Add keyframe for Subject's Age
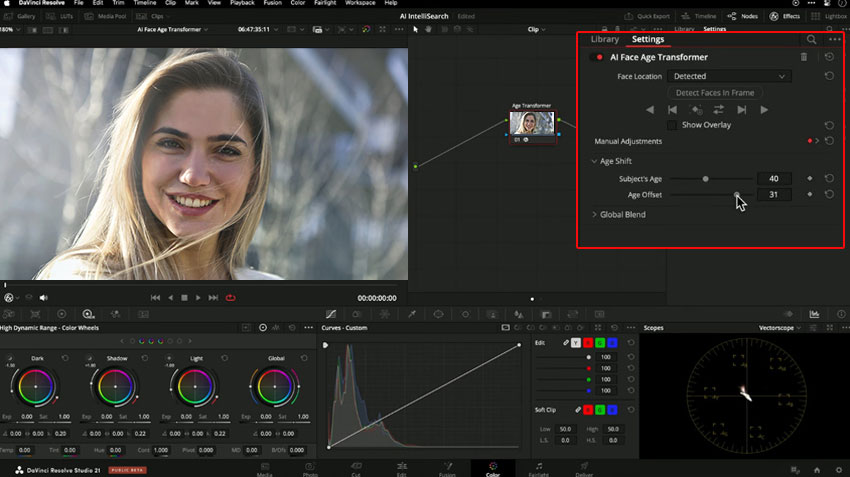850x477 pixels. [810, 178]
